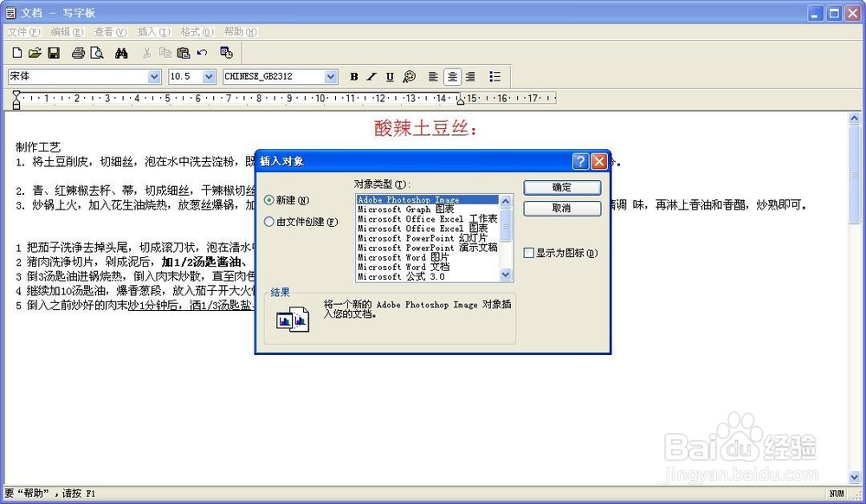Click the right indent marker on ruler
This screenshot has width=866, height=504.
click(460, 100)
